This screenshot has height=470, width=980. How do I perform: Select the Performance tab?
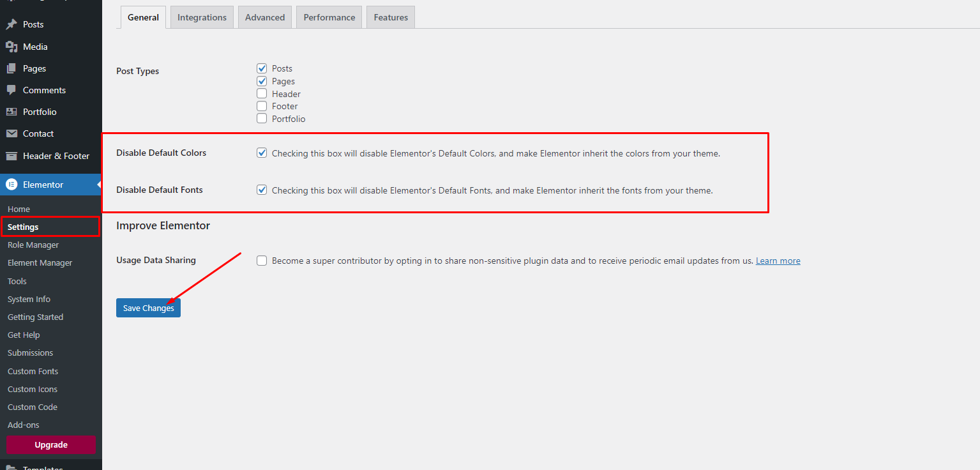coord(329,17)
